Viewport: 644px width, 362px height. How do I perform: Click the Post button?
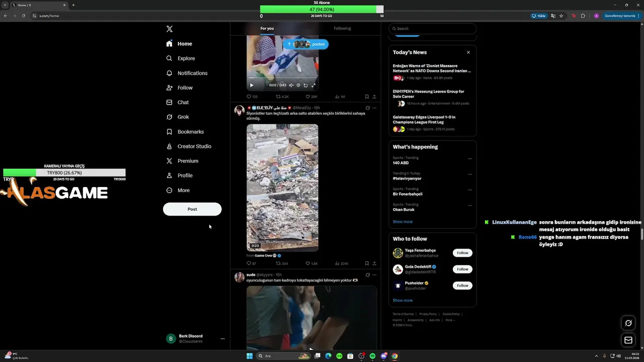[x=192, y=209]
